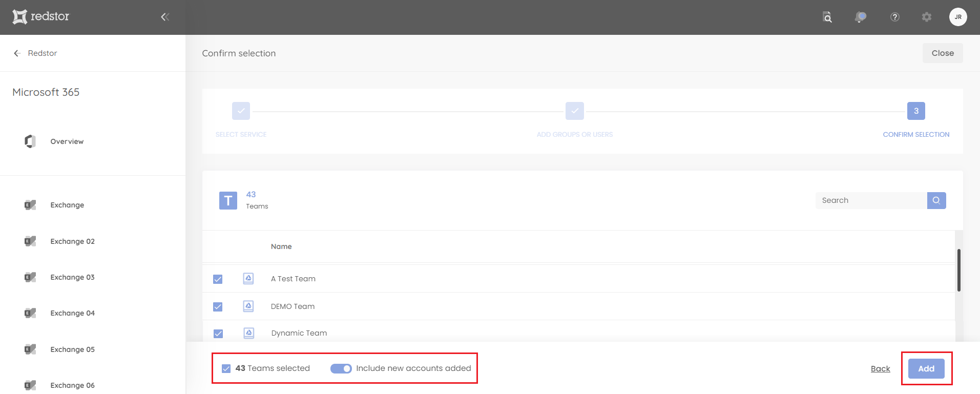This screenshot has width=980, height=394.
Task: Click the ADD GROUPS OR USERS label
Action: point(575,134)
